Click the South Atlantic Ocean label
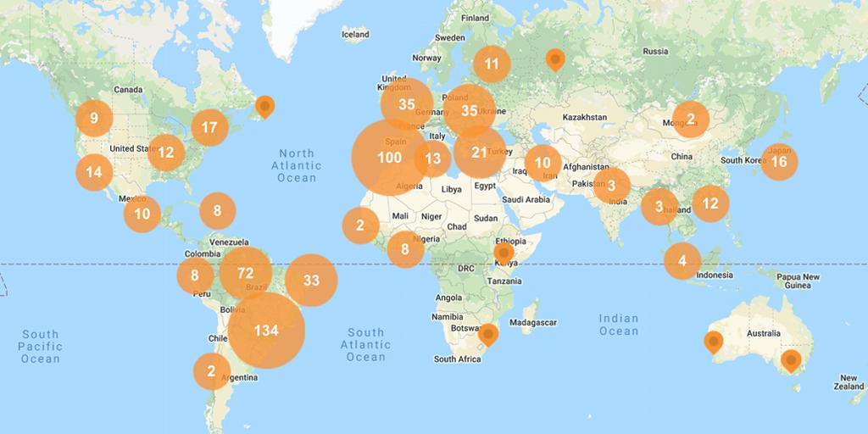Viewport: 868px width, 434px height. [366, 344]
